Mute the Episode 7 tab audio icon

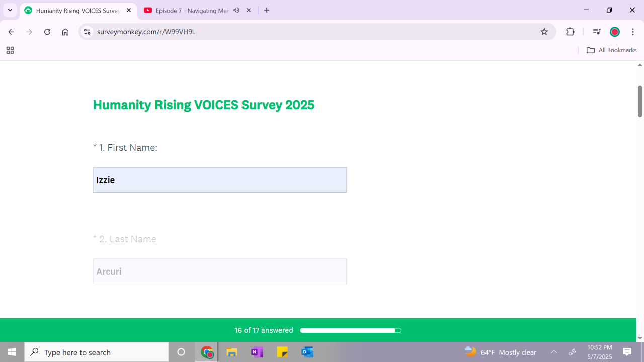click(x=236, y=10)
